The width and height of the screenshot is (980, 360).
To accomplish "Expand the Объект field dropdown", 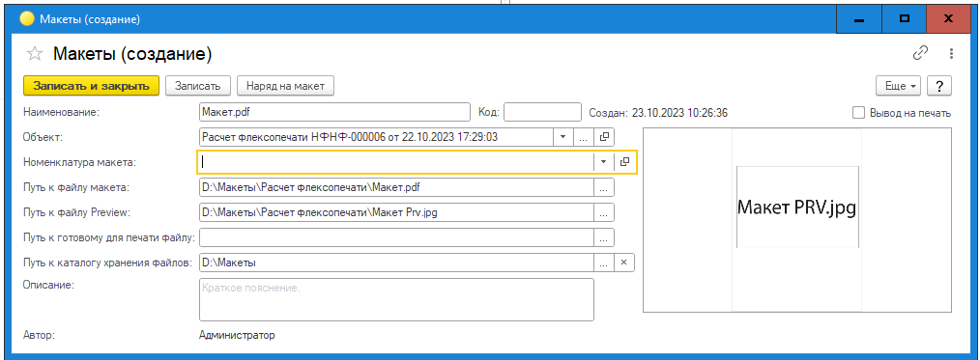I will [562, 136].
